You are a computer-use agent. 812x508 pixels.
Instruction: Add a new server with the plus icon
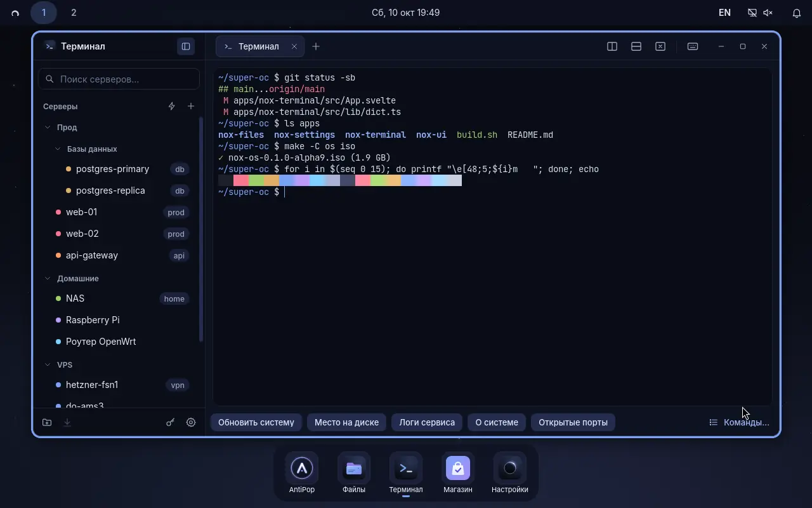[191, 106]
